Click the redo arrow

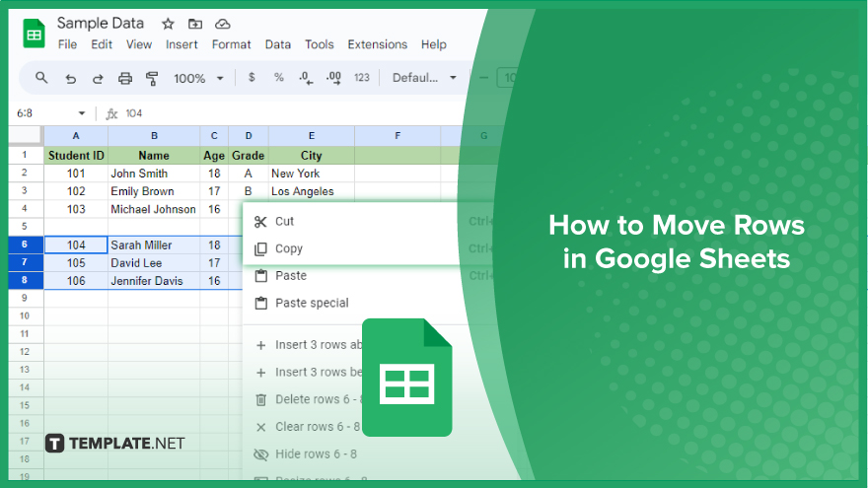98,79
